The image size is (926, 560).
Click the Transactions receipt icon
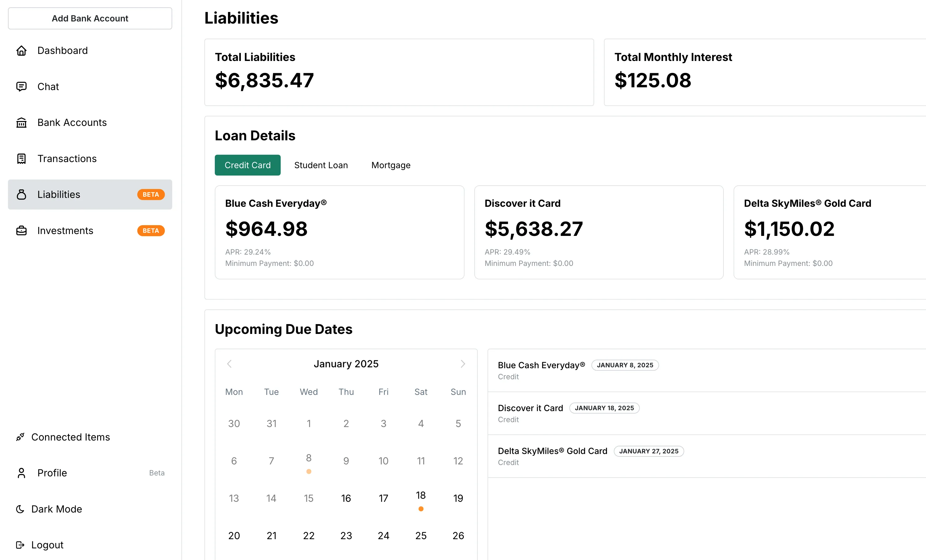point(21,159)
